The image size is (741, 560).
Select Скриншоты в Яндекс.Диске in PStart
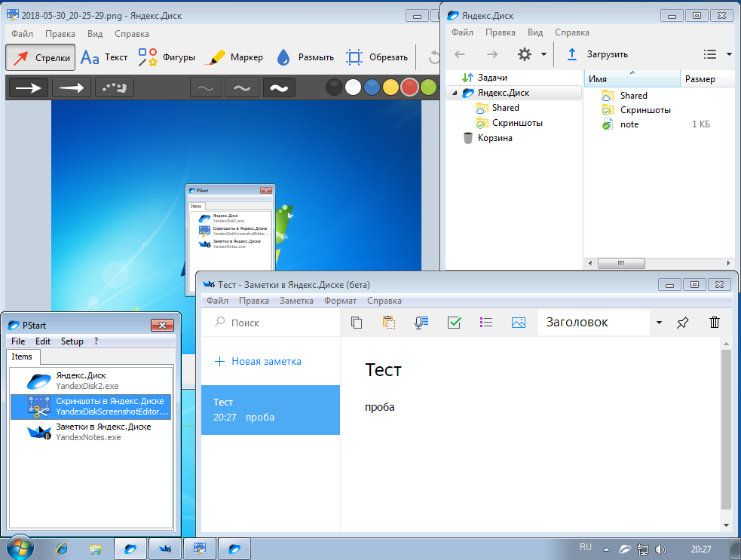(x=90, y=406)
